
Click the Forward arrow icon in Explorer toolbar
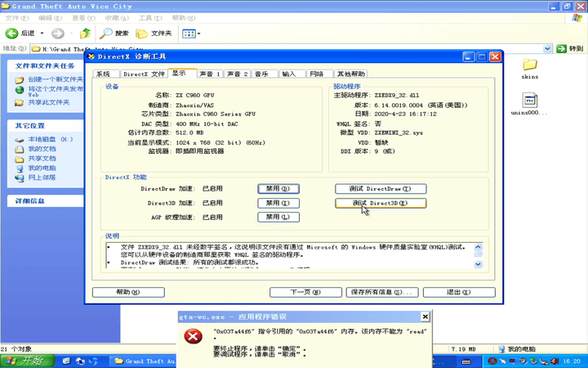pyautogui.click(x=58, y=34)
